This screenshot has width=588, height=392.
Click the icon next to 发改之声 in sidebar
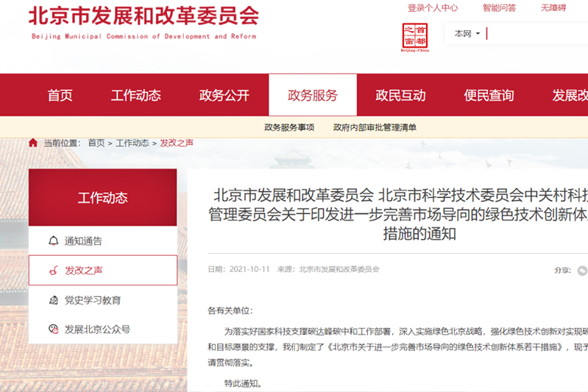coord(53,271)
